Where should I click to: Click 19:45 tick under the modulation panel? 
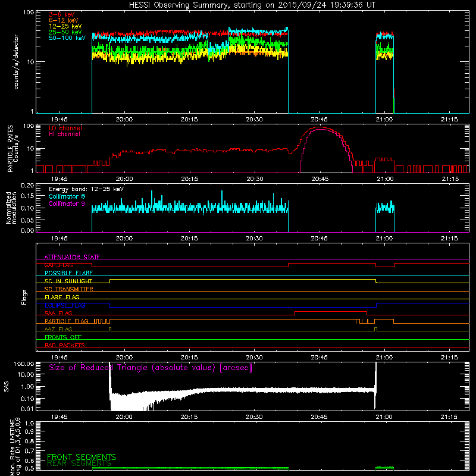pyautogui.click(x=59, y=239)
